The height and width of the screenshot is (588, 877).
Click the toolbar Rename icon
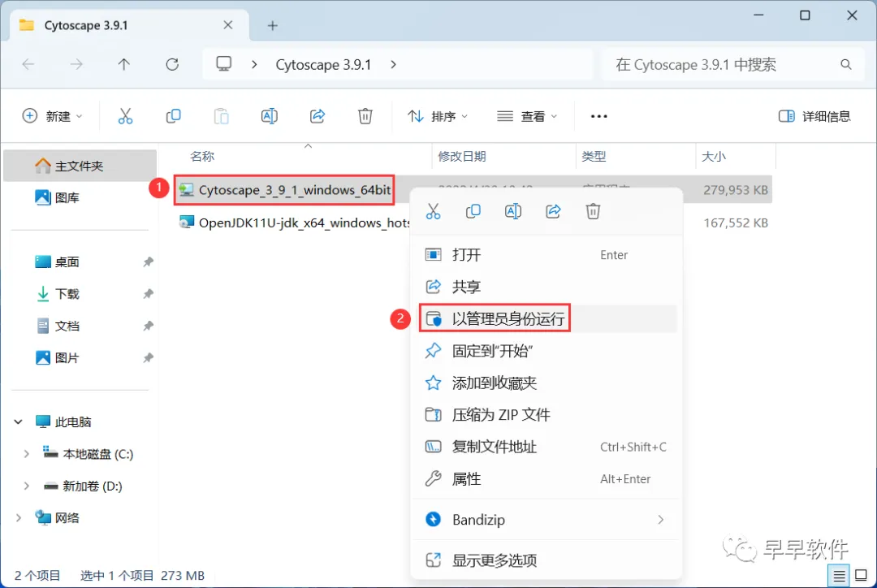269,116
